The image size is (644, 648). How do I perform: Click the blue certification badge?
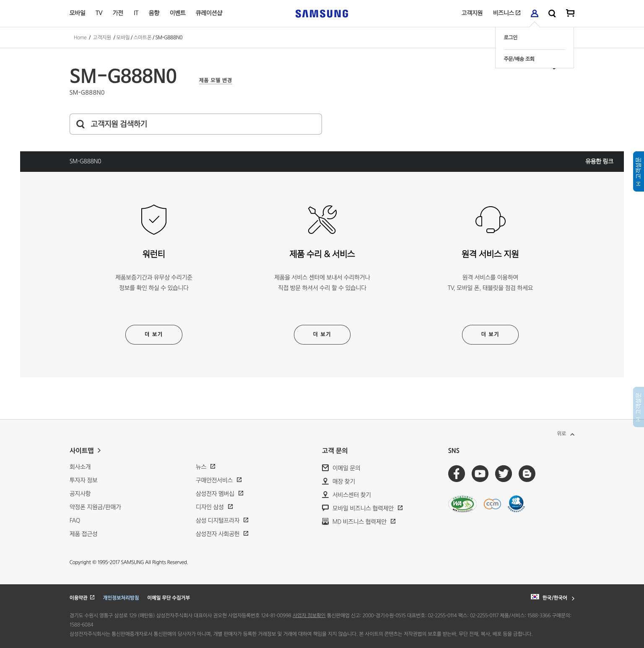tap(516, 504)
